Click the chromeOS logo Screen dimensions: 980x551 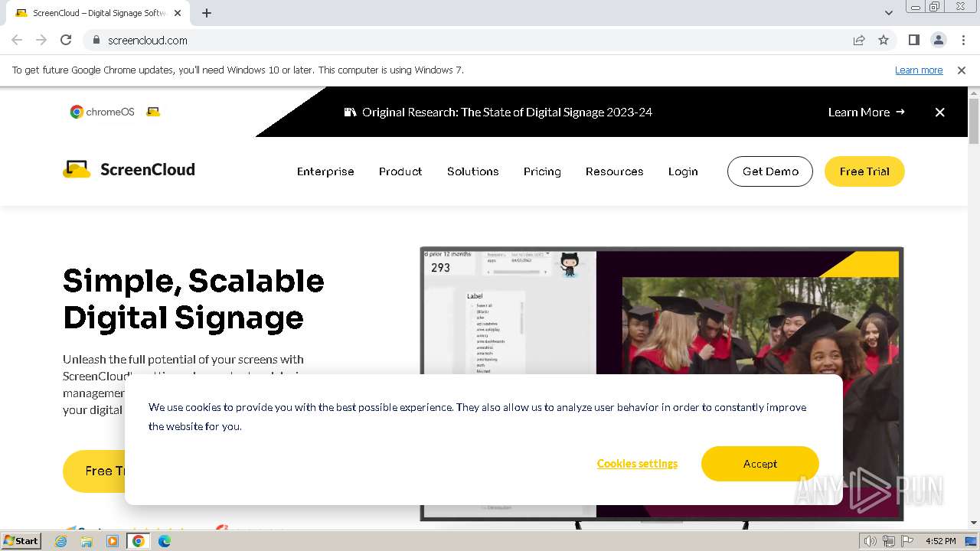point(102,112)
